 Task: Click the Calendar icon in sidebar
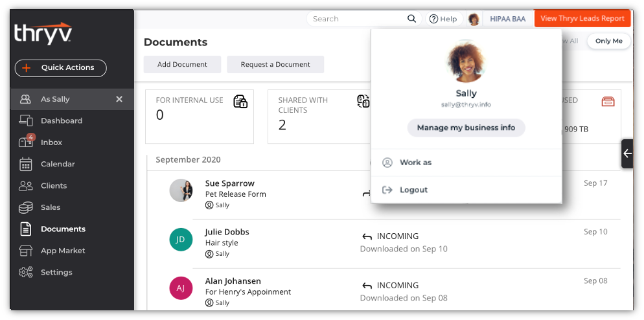point(25,164)
